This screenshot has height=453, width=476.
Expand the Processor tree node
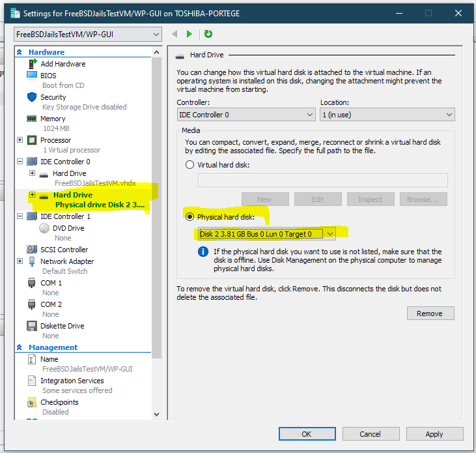20,140
